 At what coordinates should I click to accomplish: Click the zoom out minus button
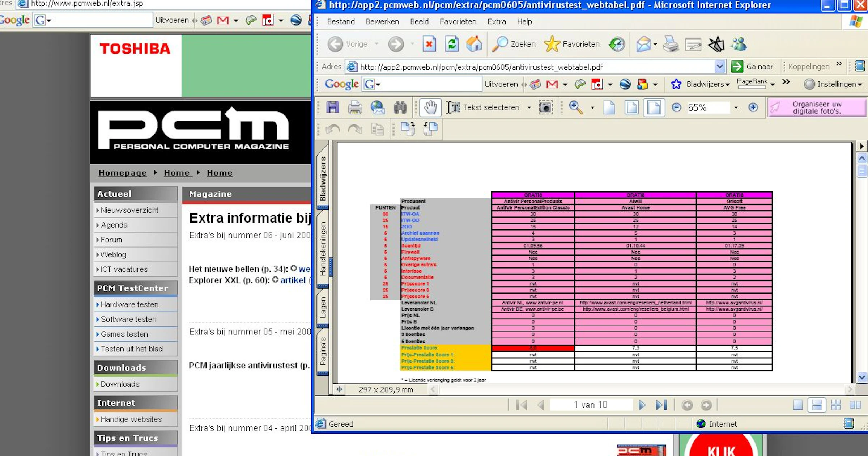676,107
